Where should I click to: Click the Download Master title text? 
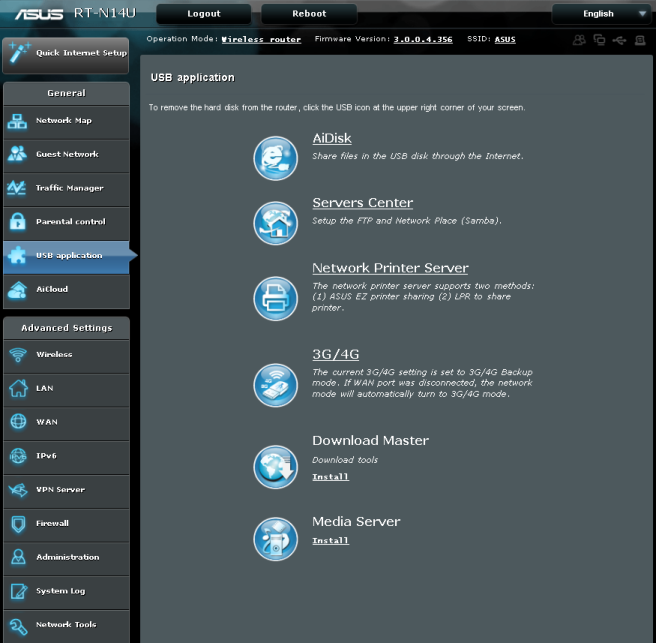(370, 440)
